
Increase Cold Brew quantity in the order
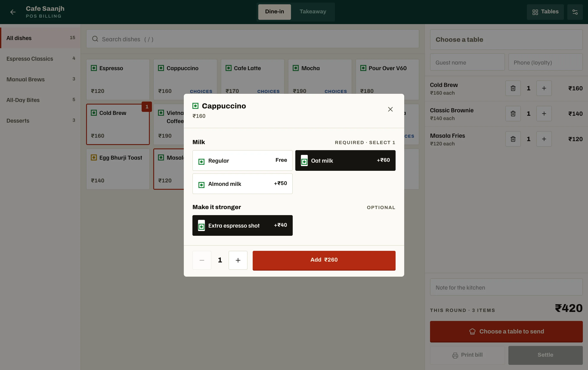pos(544,88)
